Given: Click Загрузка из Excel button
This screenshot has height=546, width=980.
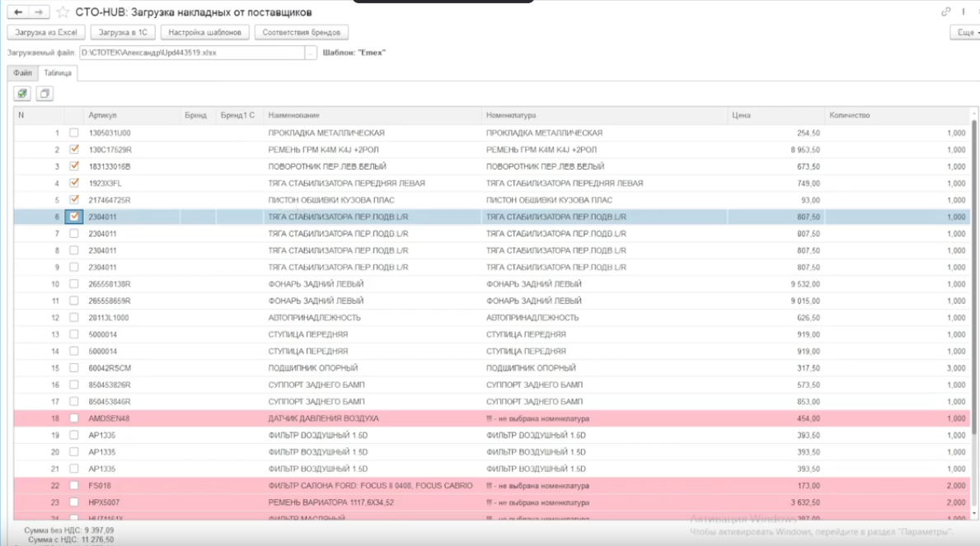Looking at the screenshot, I should click(x=46, y=32).
